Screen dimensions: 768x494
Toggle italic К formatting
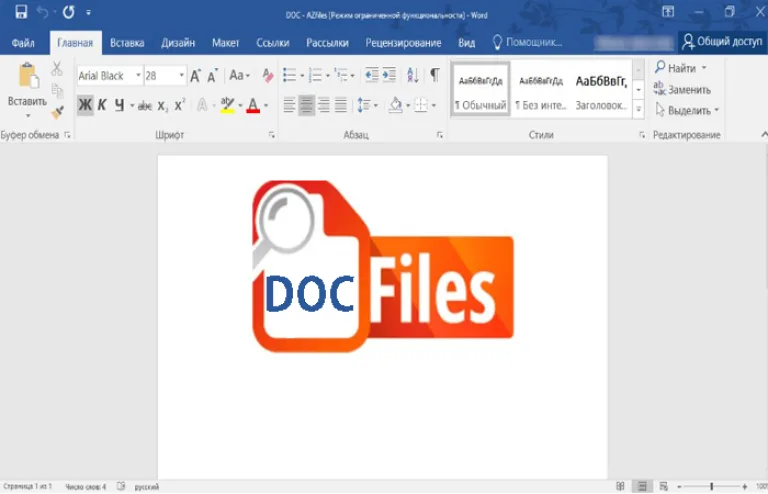tap(102, 105)
